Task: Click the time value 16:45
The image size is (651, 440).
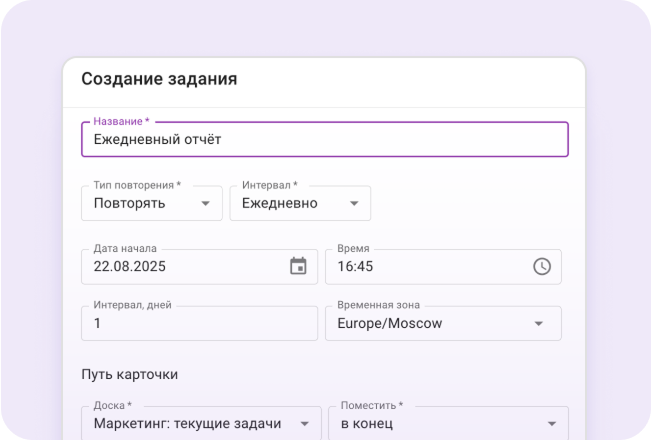Action: pos(356,267)
